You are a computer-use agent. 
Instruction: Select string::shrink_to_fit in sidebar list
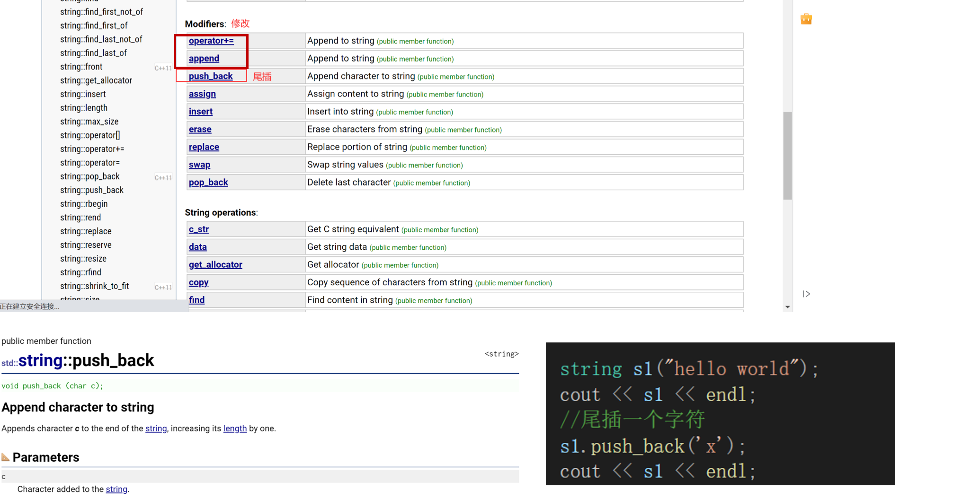pyautogui.click(x=95, y=286)
